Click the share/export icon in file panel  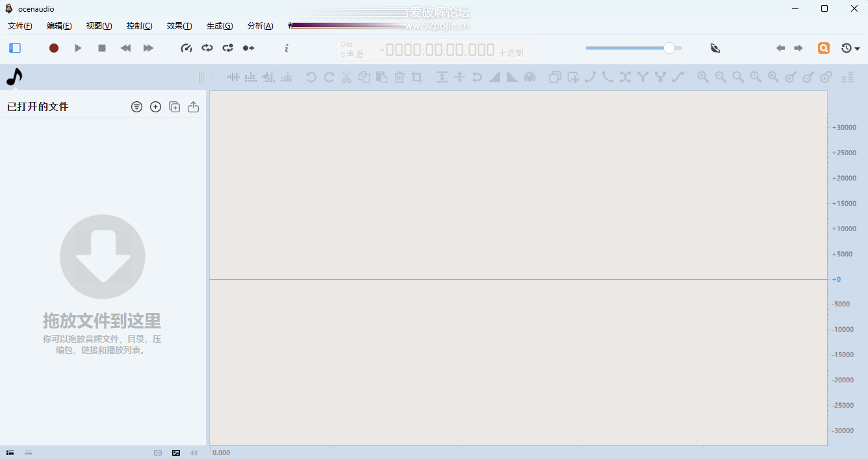(193, 107)
